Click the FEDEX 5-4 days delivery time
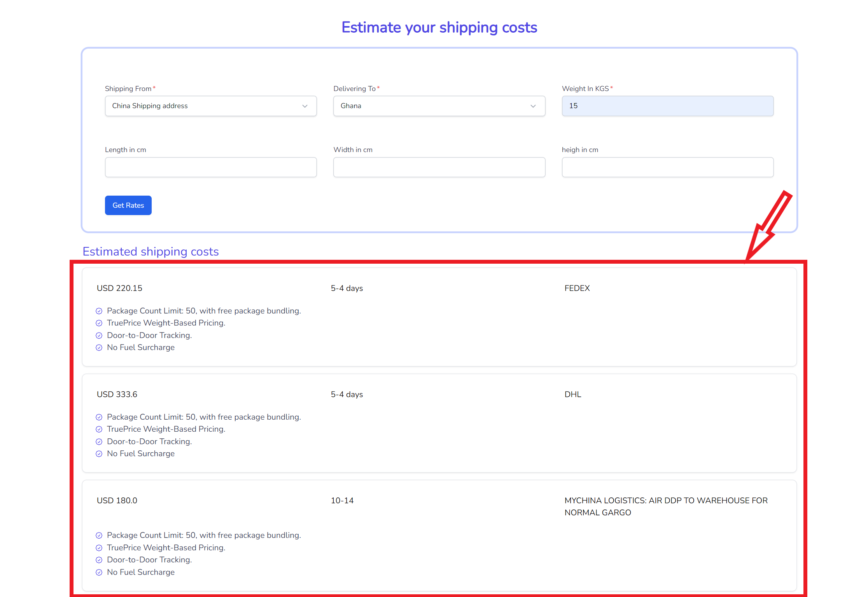The height and width of the screenshot is (597, 868). [x=347, y=288]
